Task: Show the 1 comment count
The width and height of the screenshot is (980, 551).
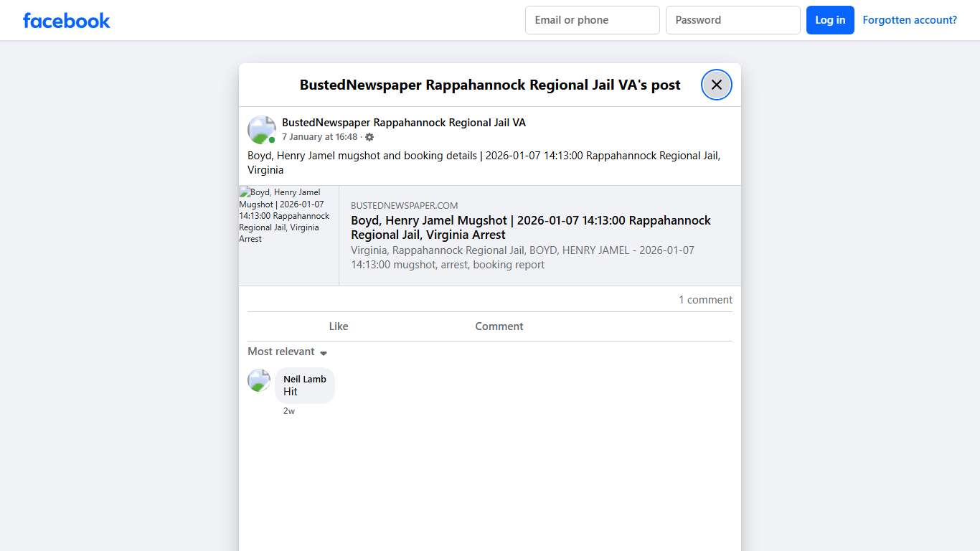Action: pos(705,300)
